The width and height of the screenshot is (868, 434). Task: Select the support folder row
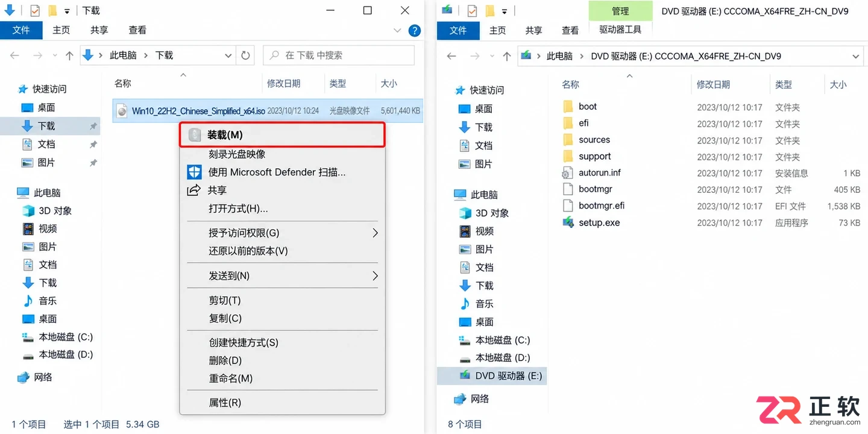(711, 157)
